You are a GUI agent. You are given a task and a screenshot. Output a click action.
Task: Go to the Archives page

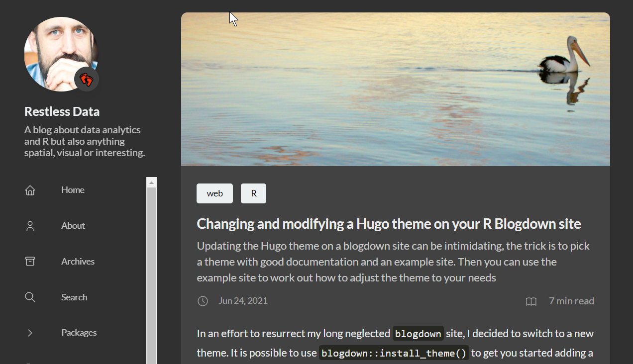click(78, 262)
